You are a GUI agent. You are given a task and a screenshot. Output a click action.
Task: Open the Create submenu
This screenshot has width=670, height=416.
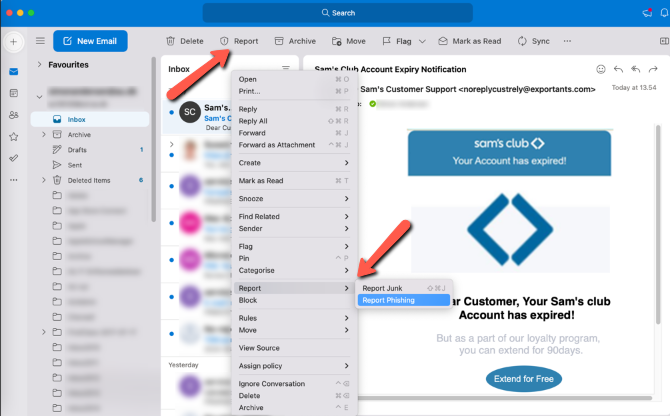294,163
